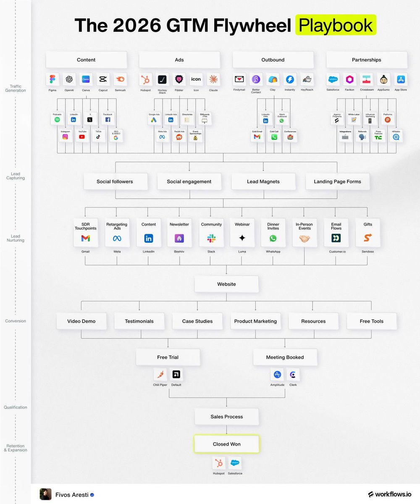
Task: Select the Better Contact icon
Action: click(x=256, y=79)
